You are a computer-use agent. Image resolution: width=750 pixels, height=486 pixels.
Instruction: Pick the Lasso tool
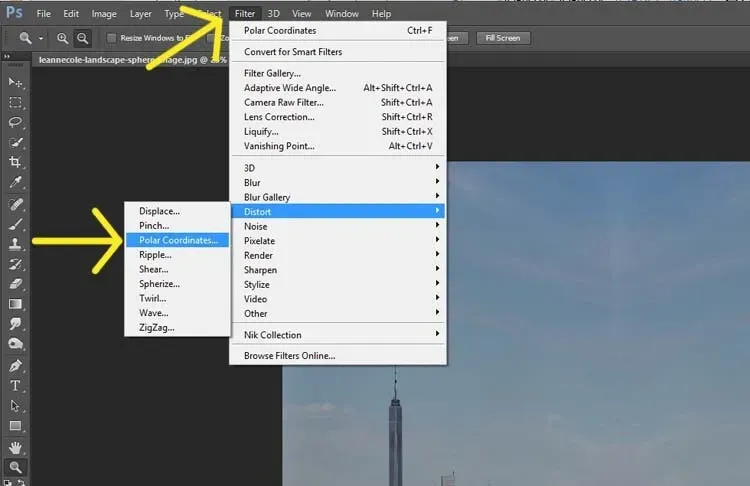16,122
